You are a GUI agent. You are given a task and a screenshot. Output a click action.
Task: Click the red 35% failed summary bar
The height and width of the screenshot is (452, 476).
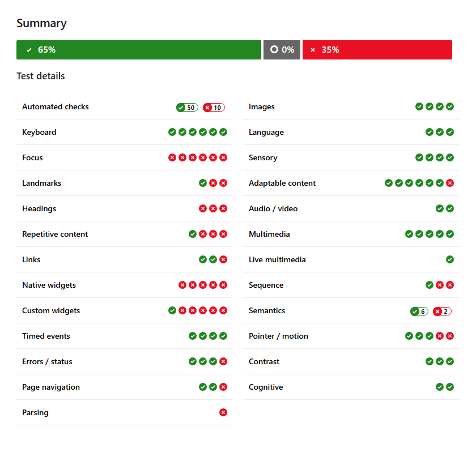377,50
